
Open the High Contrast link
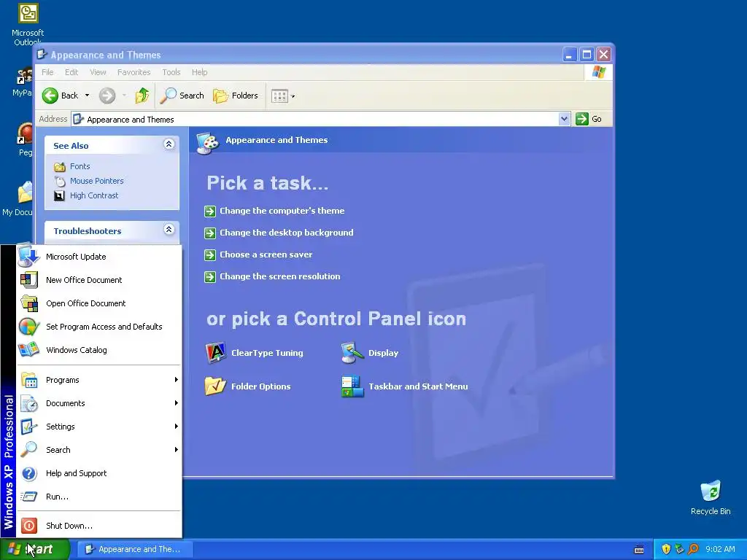pos(94,195)
